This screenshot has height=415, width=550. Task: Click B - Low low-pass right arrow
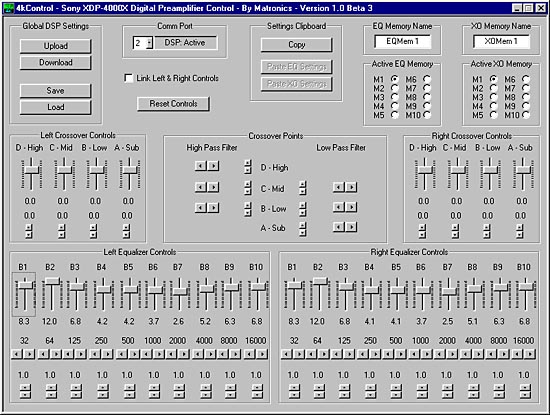click(351, 207)
